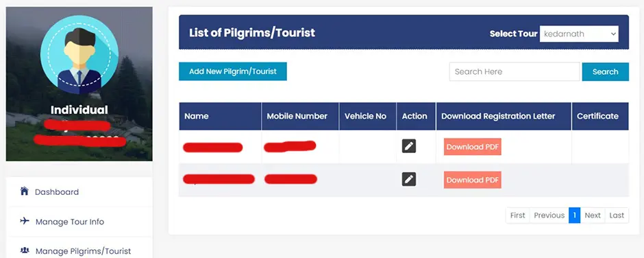Viewport: 644px width, 258px height.
Task: Click the Dashboard home icon
Action: pyautogui.click(x=25, y=191)
